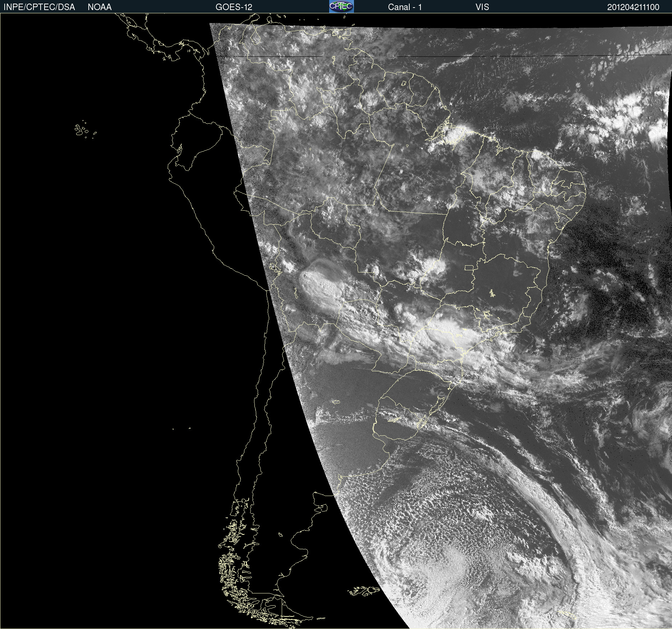Click the Canal - 1 channel label
The image size is (672, 629).
(x=405, y=7)
